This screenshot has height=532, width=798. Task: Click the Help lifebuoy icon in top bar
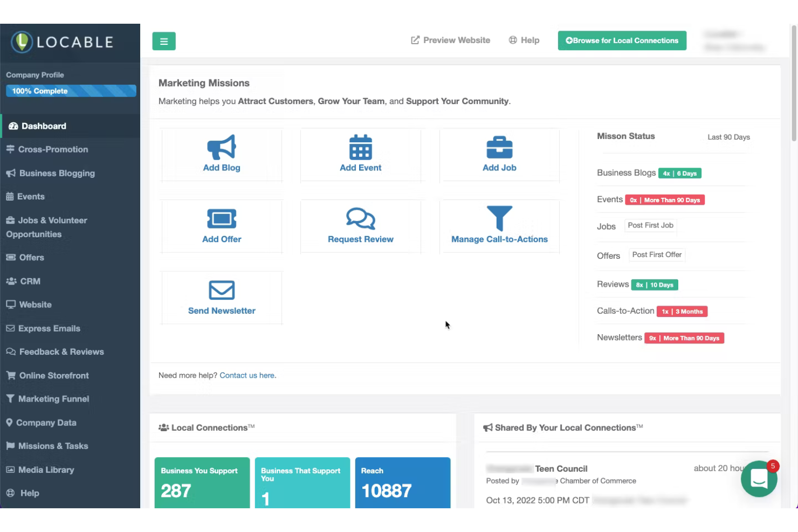[x=513, y=40]
